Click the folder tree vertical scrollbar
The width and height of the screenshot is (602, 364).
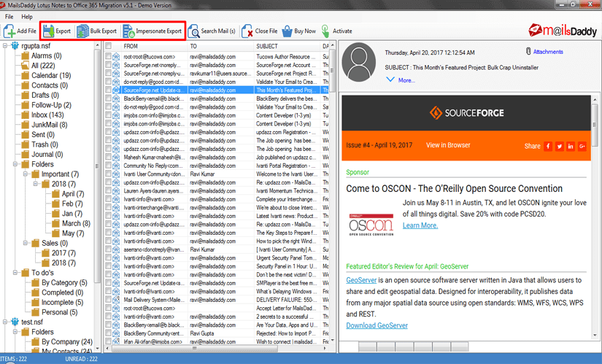coord(97,165)
